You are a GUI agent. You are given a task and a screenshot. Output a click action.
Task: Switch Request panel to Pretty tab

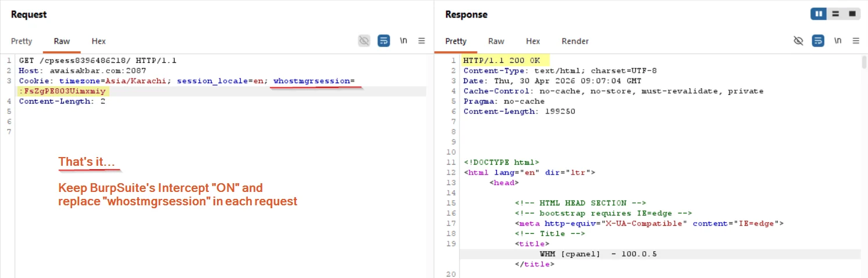coord(22,41)
